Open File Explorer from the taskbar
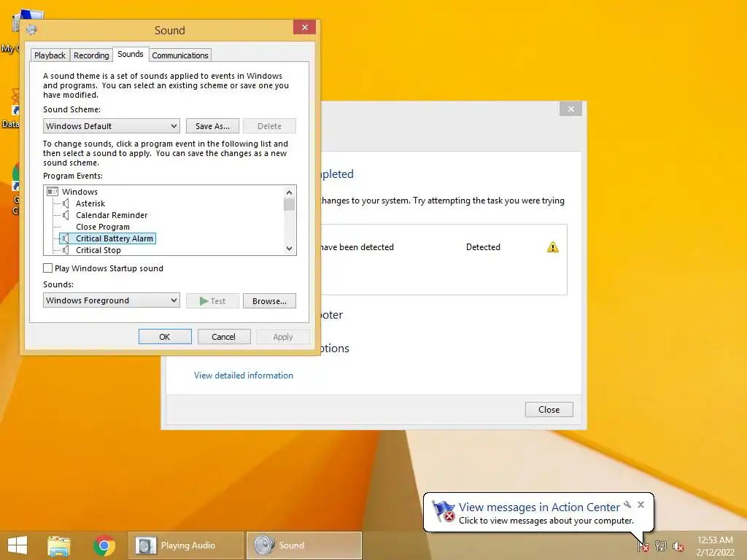The height and width of the screenshot is (560, 747). [58, 545]
